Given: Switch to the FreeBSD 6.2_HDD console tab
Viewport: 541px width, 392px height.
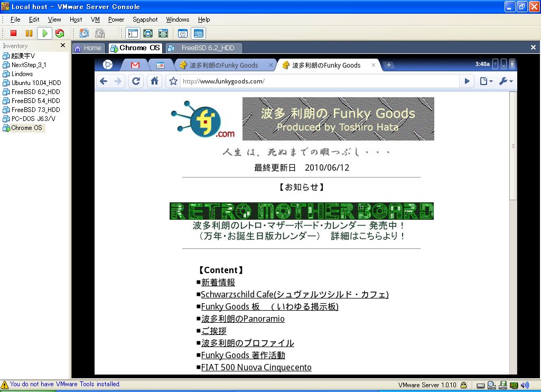Looking at the screenshot, I should pos(204,48).
